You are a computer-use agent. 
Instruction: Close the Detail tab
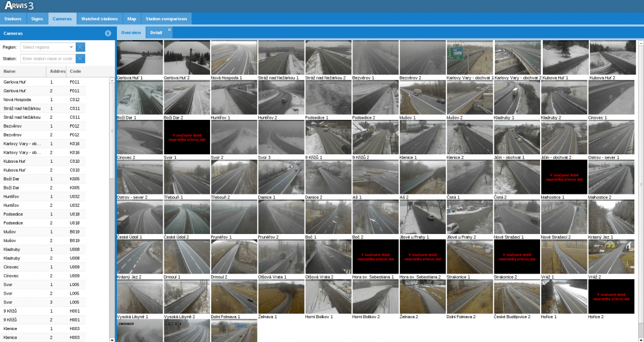169,29
